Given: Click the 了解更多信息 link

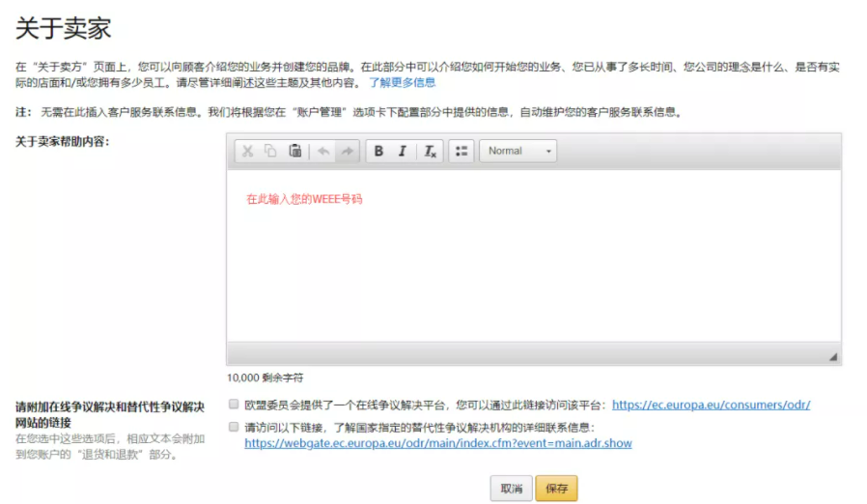Looking at the screenshot, I should coord(402,82).
